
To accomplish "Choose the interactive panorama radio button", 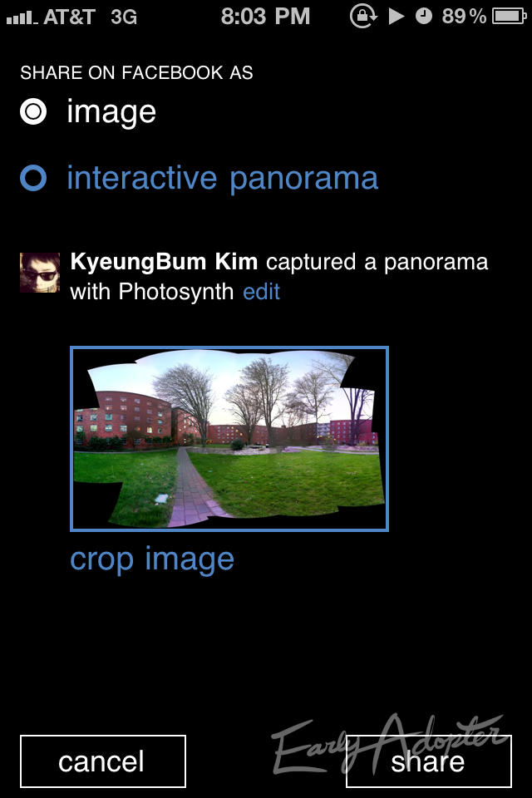I will click(33, 178).
